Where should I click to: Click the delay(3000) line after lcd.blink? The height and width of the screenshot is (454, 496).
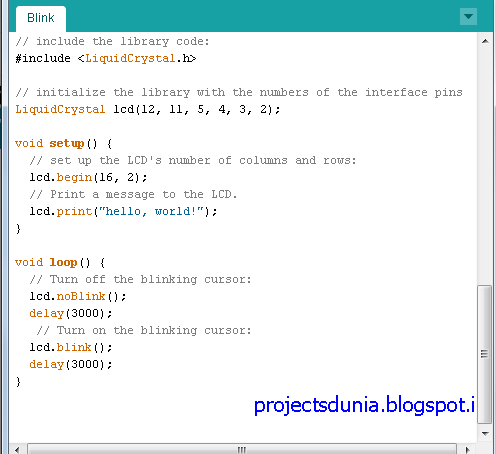71,364
